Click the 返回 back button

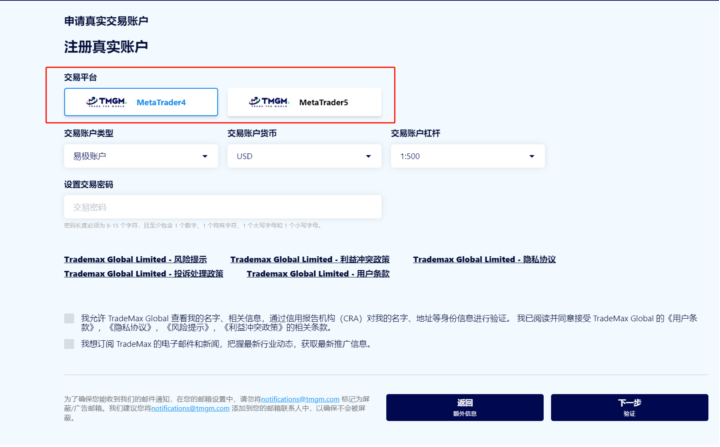(x=465, y=407)
